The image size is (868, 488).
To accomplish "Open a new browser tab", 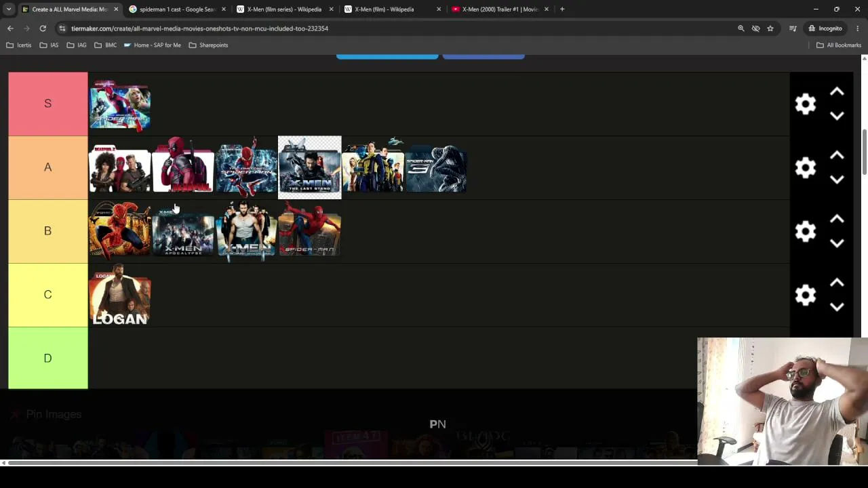I will coord(562,9).
